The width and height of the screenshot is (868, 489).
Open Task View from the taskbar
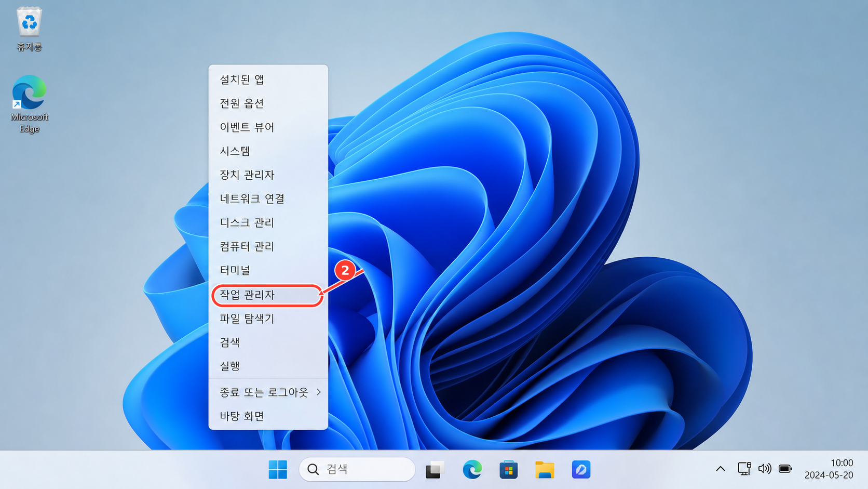pos(435,470)
